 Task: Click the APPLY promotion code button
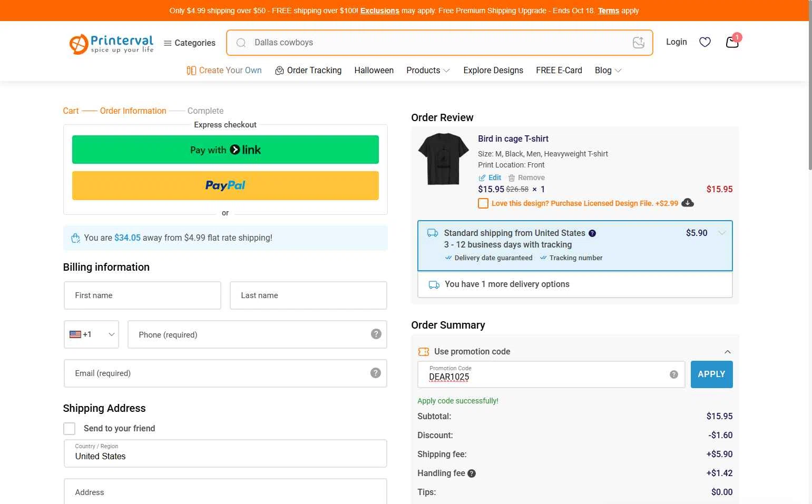pyautogui.click(x=711, y=374)
